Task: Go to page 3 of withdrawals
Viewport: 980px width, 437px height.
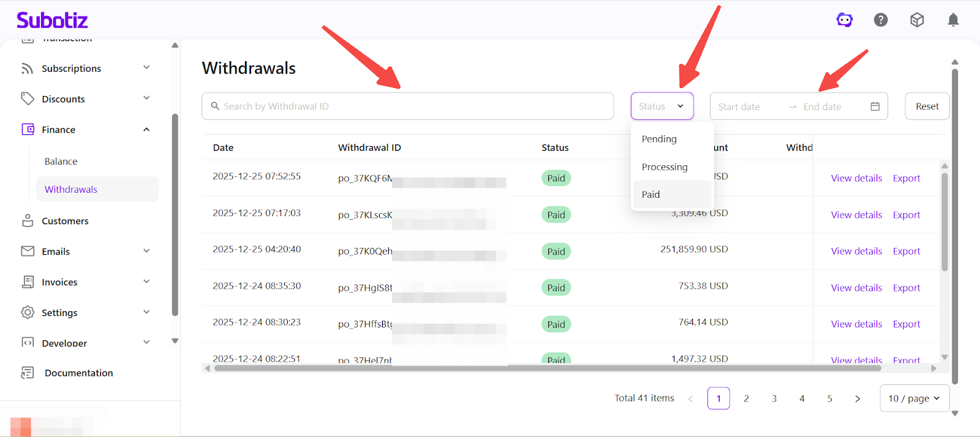Action: (774, 398)
